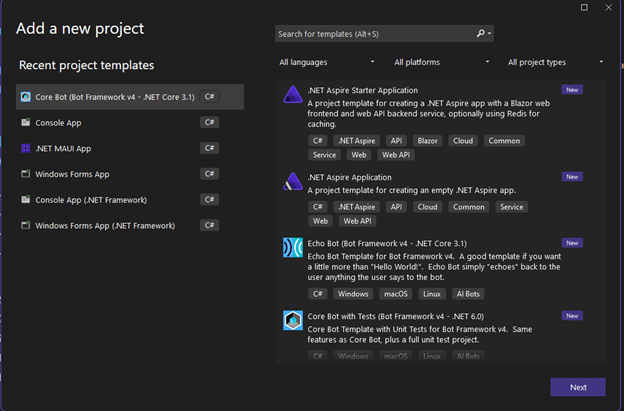Click the .NET Aspire Starter Application icon
This screenshot has height=411, width=624.
[293, 95]
